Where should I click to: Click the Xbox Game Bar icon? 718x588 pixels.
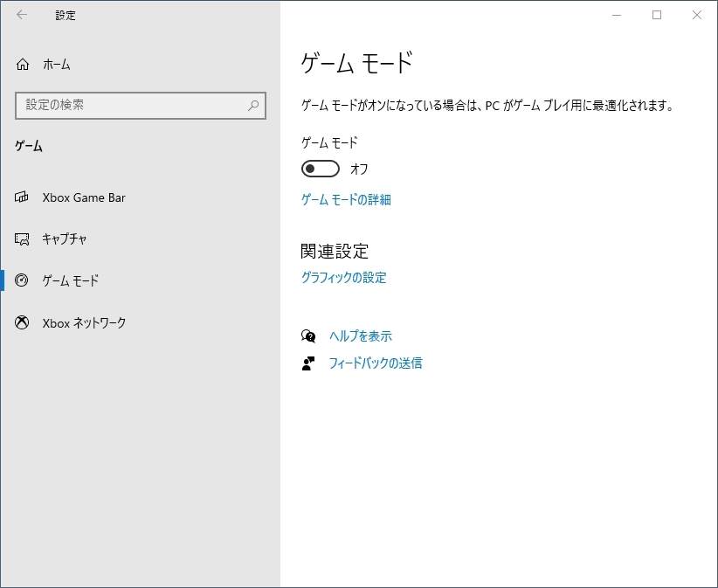[x=22, y=197]
